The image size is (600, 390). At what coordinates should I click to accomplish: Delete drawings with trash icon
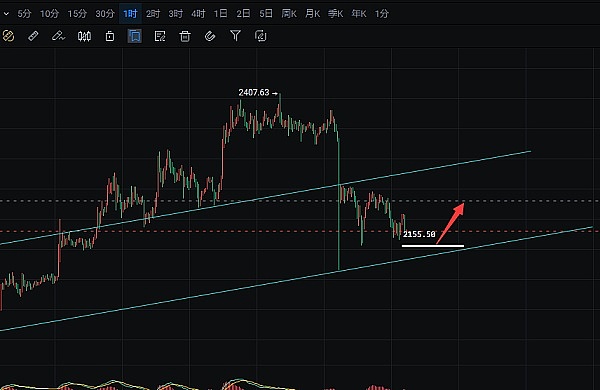(x=185, y=36)
